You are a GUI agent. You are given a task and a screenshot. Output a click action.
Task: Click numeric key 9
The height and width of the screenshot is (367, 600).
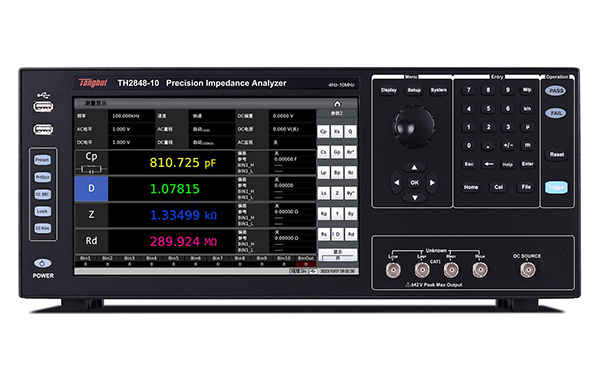pos(508,90)
